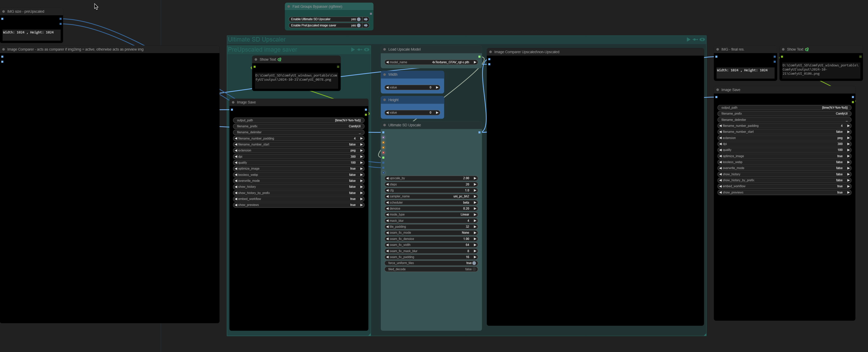
Task: Toggle Enable Ultimate SD Upscaler switch
Action: (359, 19)
